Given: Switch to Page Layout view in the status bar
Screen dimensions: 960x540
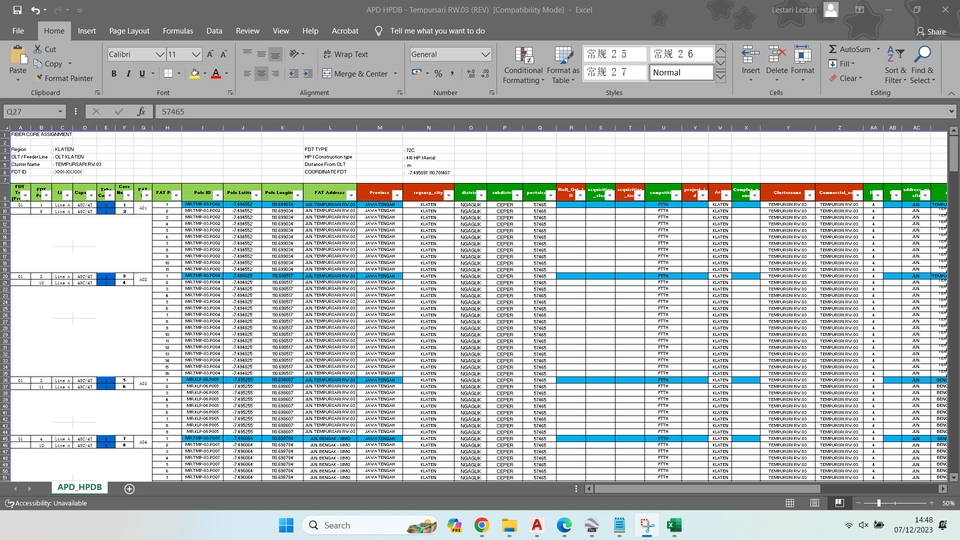Looking at the screenshot, I should [814, 503].
